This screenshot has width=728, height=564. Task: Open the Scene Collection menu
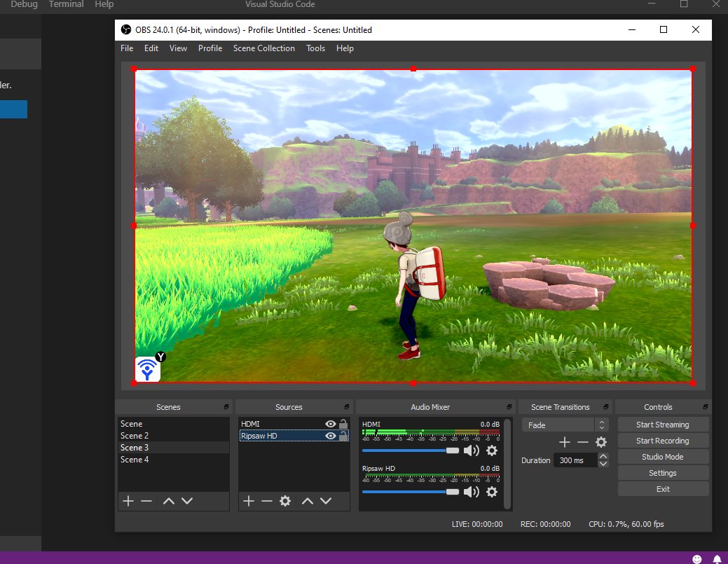click(263, 48)
